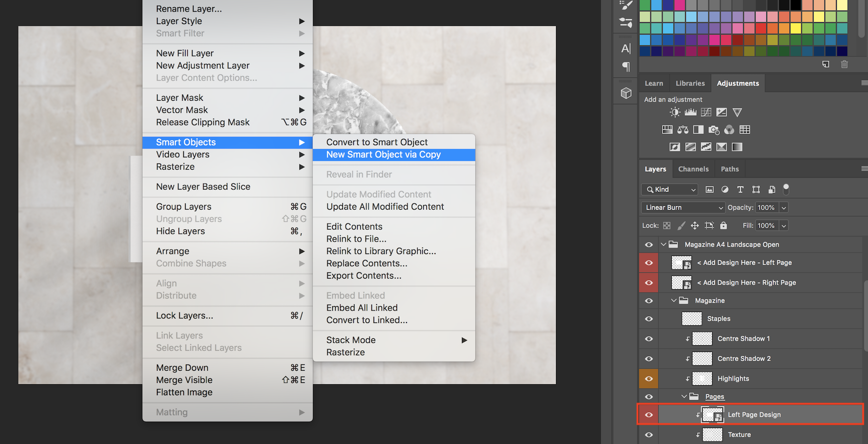
Task: Open the Linear Burn blend mode dropdown
Action: 683,207
